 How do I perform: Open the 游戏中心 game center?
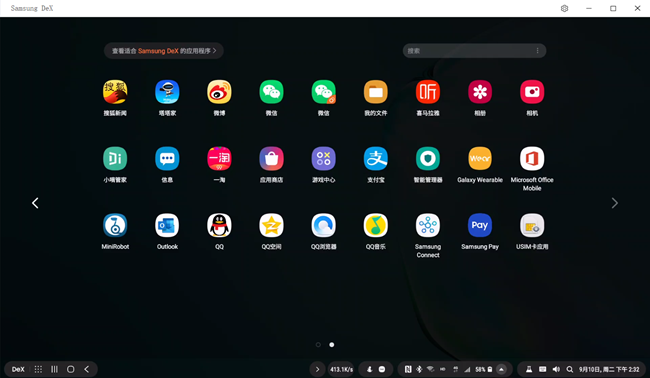(x=324, y=159)
